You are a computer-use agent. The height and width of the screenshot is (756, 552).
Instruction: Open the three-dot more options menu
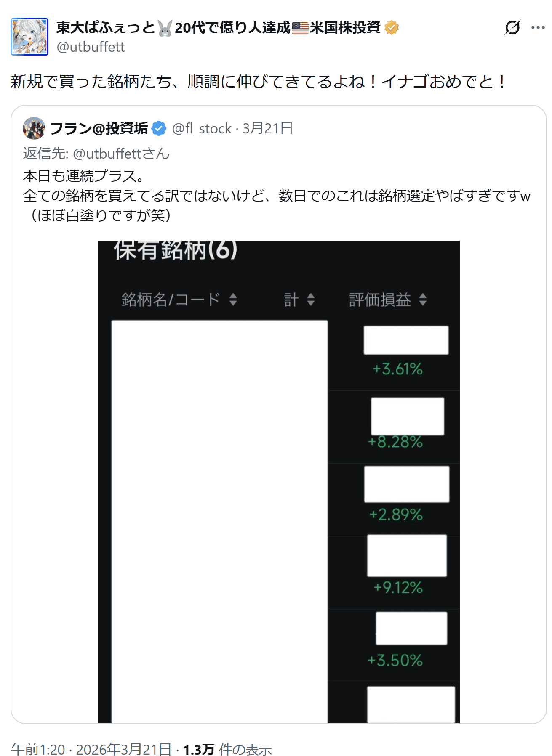coord(538,28)
